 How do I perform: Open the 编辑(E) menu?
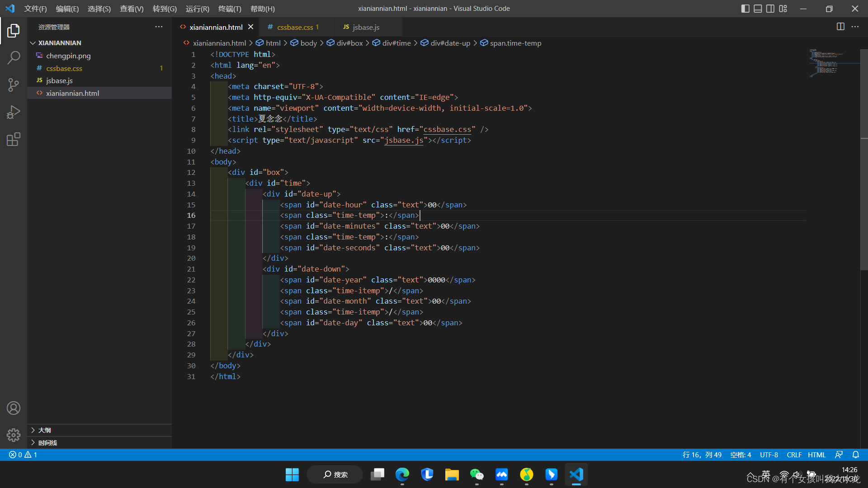(67, 9)
